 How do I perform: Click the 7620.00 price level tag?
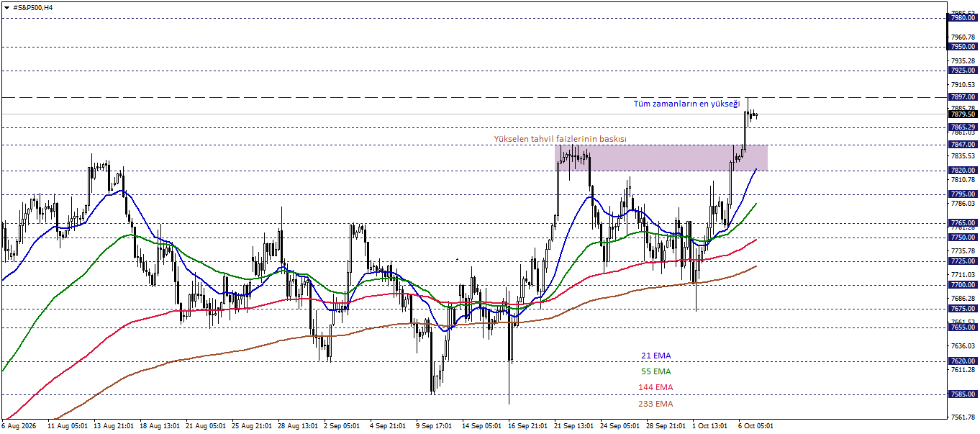[x=963, y=361]
